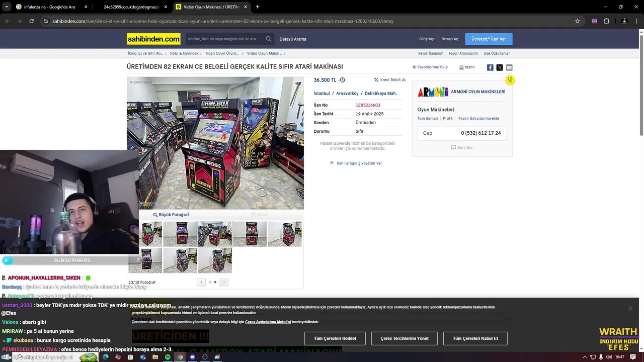Click the sahibinden.com logo
The image size is (644, 362).
153,39
